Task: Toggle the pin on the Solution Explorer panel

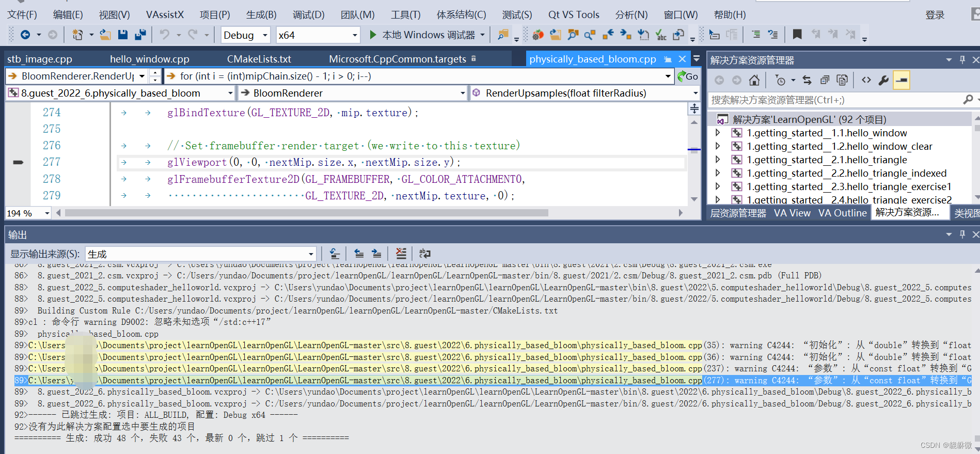Action: pyautogui.click(x=962, y=60)
